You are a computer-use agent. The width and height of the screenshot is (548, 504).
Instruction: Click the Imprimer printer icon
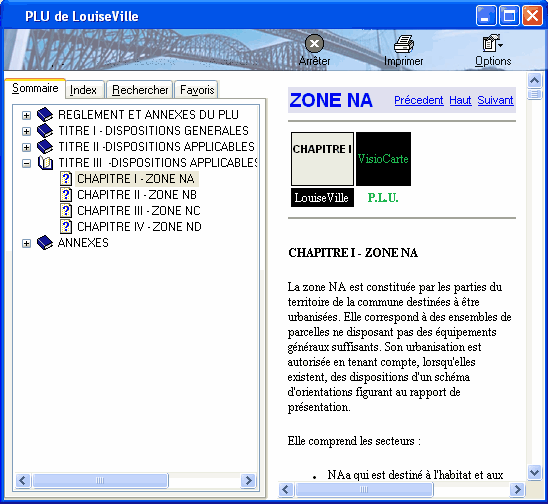click(x=404, y=44)
